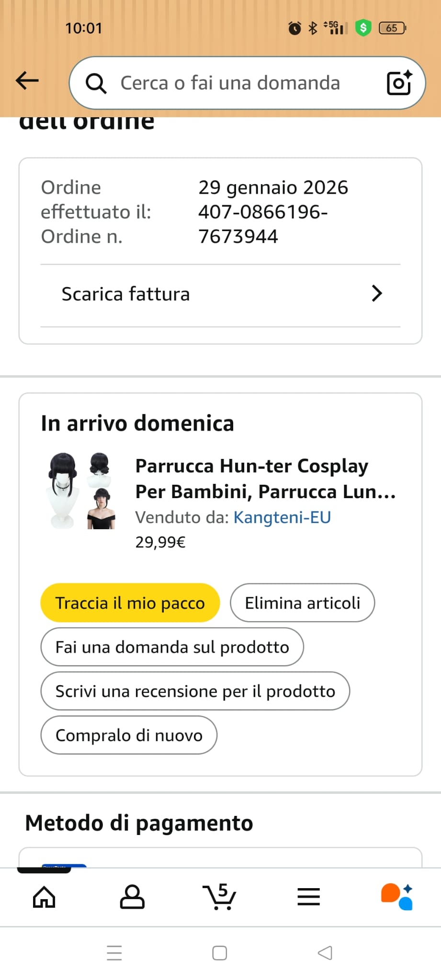The height and width of the screenshot is (980, 441).
Task: Tap the back arrow icon
Action: [27, 81]
